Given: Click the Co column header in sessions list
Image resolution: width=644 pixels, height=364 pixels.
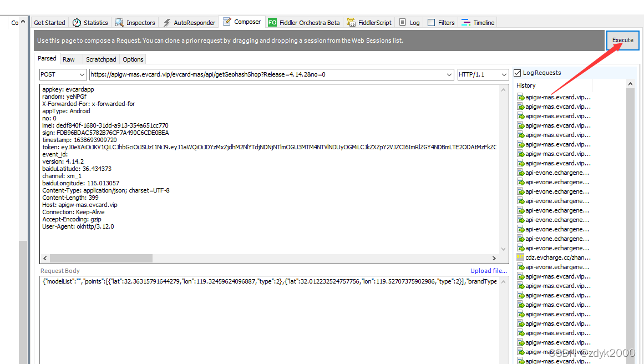Looking at the screenshot, I should [14, 23].
